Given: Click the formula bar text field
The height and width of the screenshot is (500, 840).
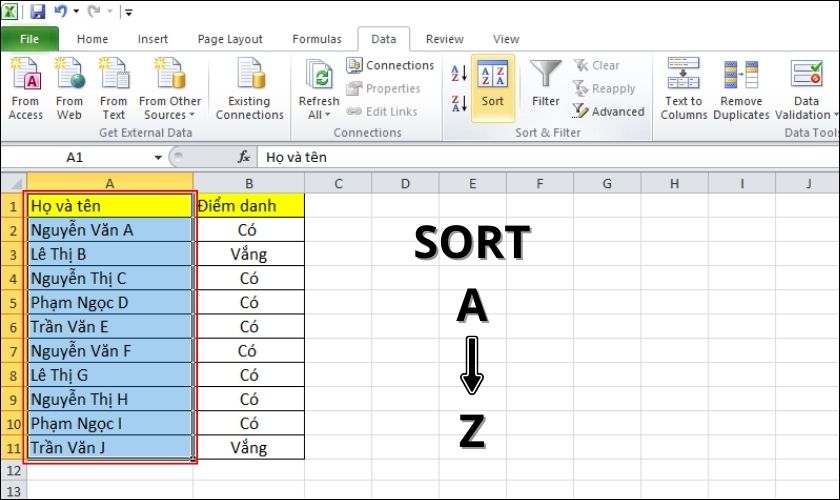Looking at the screenshot, I should click(548, 158).
